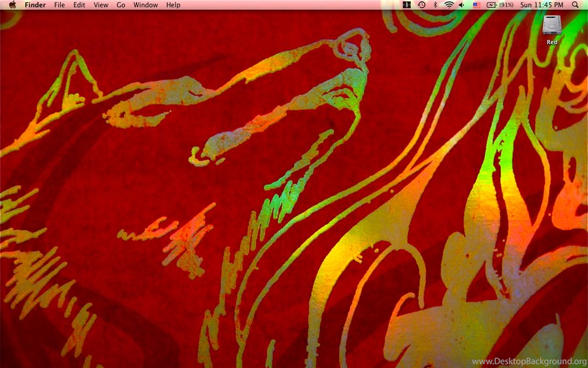Select the Red hard drive icon
The width and height of the screenshot is (588, 368).
[x=552, y=25]
